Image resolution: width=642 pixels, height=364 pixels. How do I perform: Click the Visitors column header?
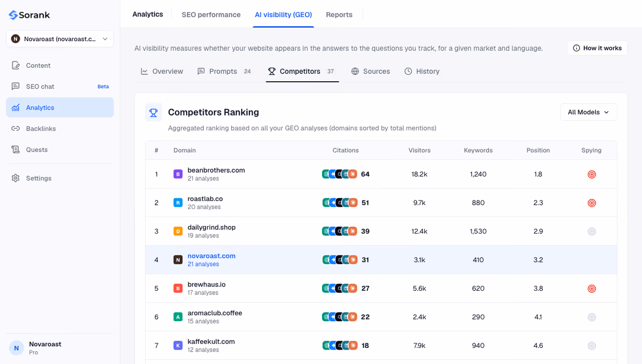(419, 150)
